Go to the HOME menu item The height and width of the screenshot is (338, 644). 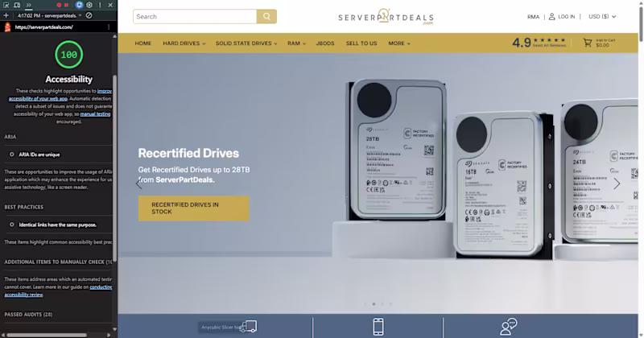[143, 43]
